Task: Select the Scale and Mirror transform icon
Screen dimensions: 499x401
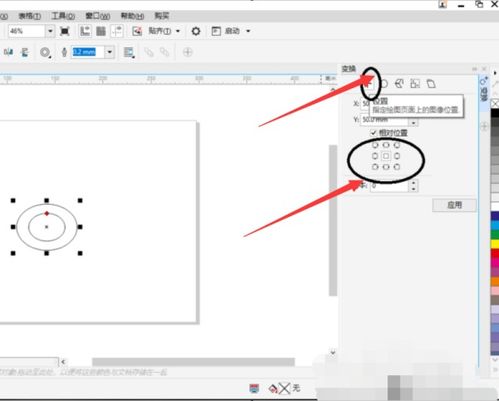Action: 399,84
